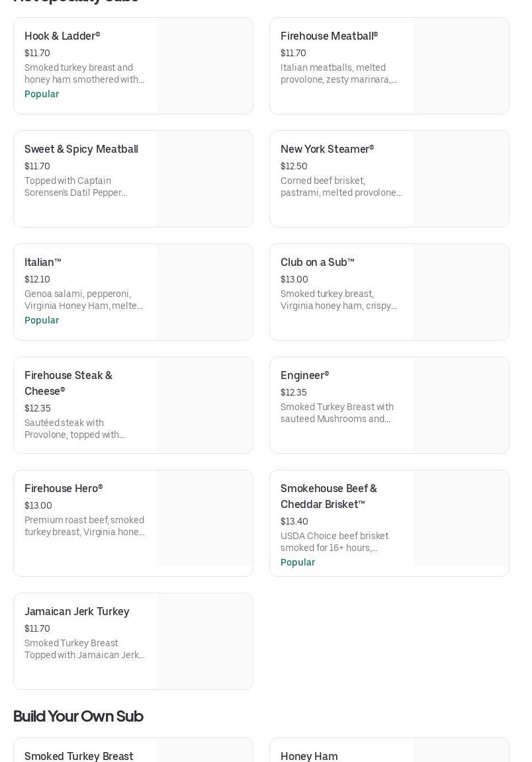532x762 pixels.
Task: Select the Italian sub title
Action: 43,263
